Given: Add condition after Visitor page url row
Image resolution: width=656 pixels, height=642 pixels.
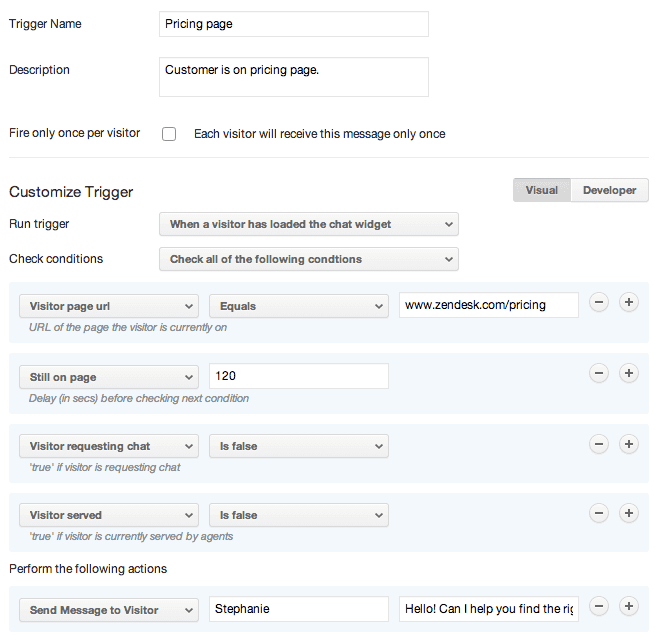Looking at the screenshot, I should tap(629, 304).
